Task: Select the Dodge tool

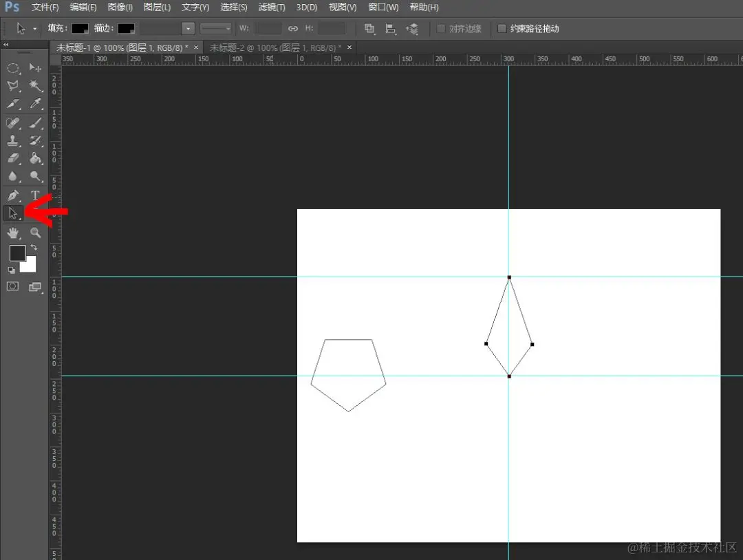Action: (x=35, y=176)
